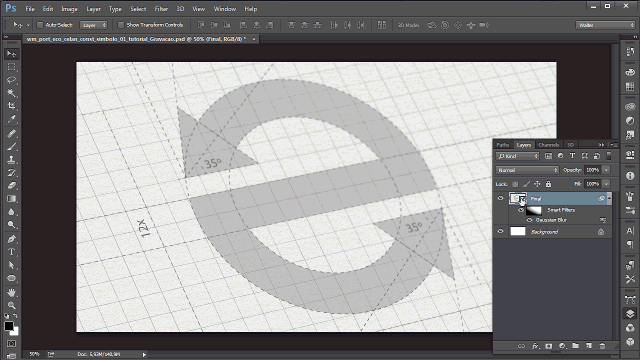Select the Ellipse shape tool
The image size is (640, 360).
pyautogui.click(x=11, y=278)
